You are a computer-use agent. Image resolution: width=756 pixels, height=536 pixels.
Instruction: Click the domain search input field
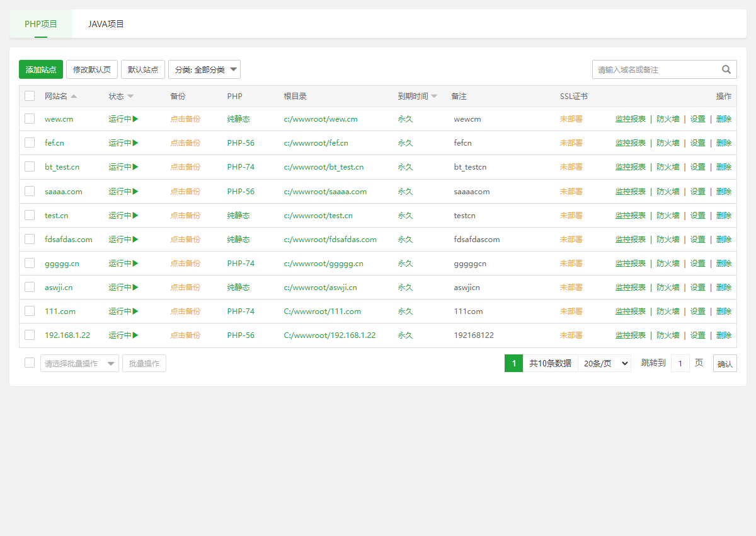pos(655,69)
